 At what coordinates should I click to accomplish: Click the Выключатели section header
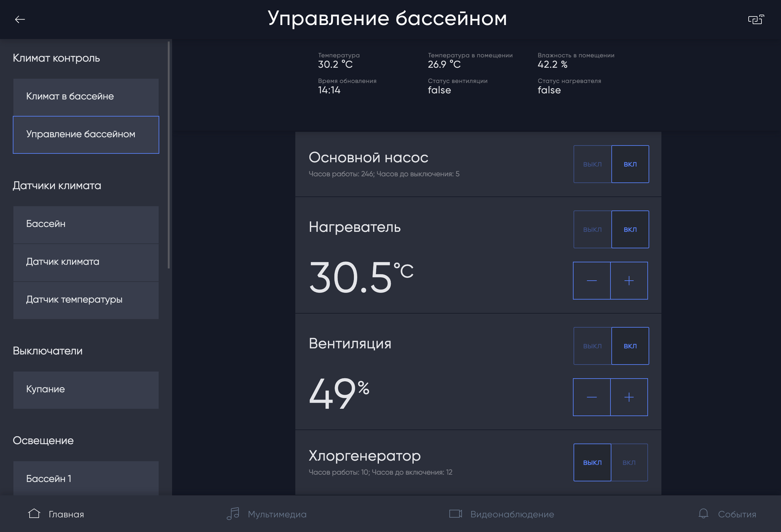47,351
